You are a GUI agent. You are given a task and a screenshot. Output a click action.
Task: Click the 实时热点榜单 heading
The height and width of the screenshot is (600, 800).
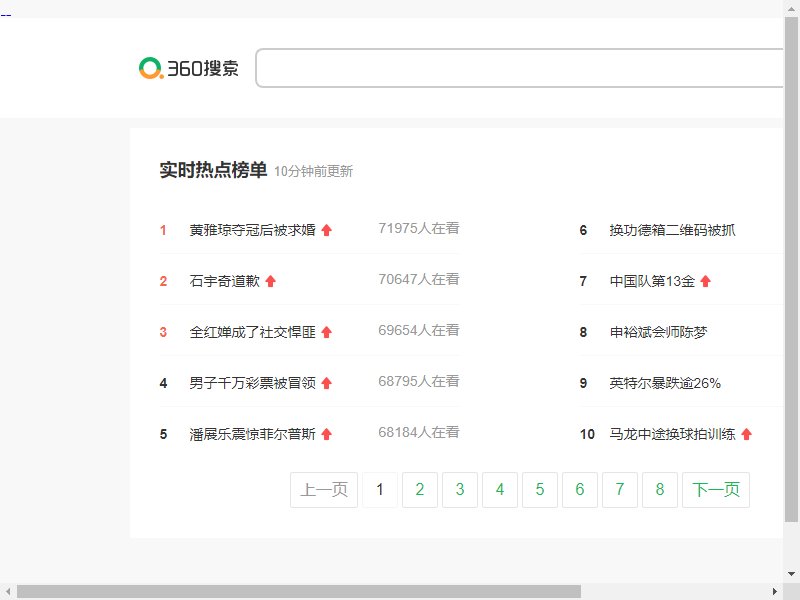tap(213, 170)
